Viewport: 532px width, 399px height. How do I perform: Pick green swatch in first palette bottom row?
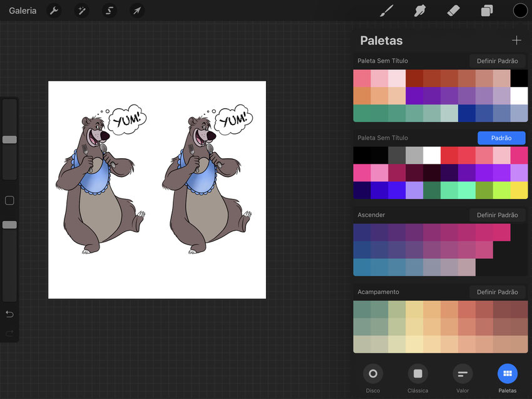coord(362,113)
